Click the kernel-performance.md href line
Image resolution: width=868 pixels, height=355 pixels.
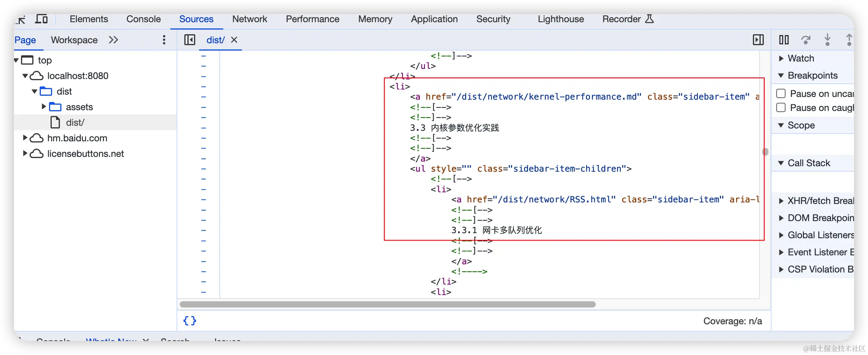click(584, 97)
